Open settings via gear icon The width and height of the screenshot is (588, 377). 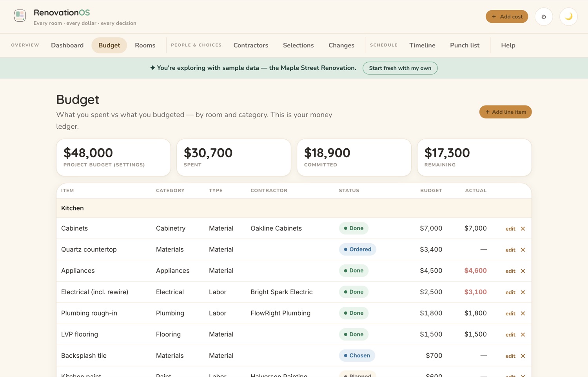[544, 16]
